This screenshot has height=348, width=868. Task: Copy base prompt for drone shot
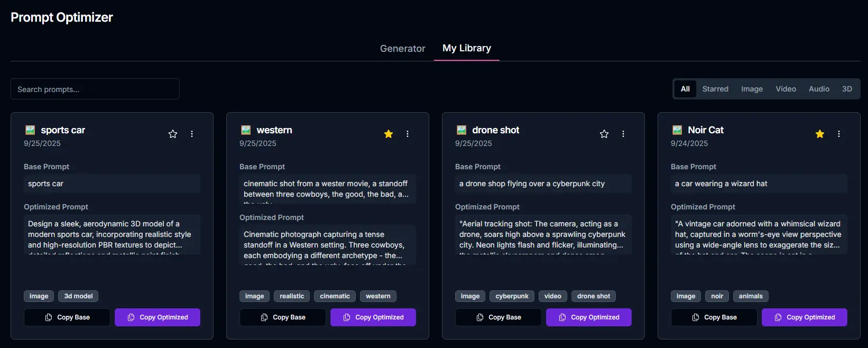coord(498,317)
